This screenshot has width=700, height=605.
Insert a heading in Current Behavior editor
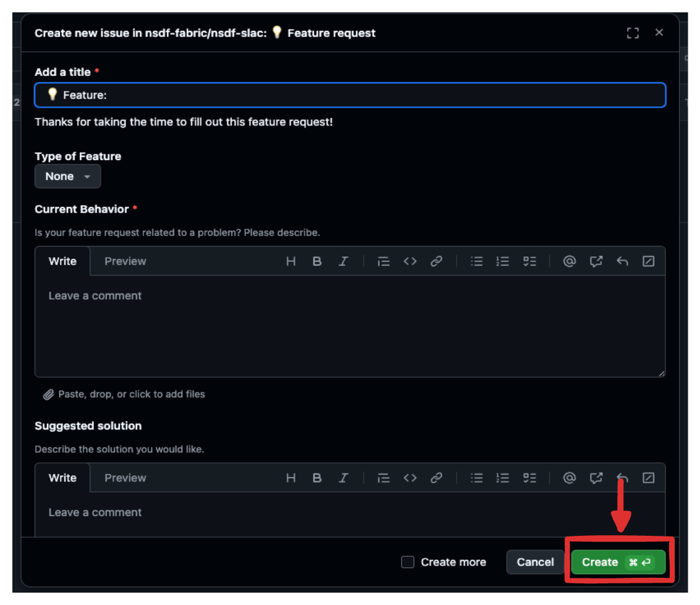[290, 261]
